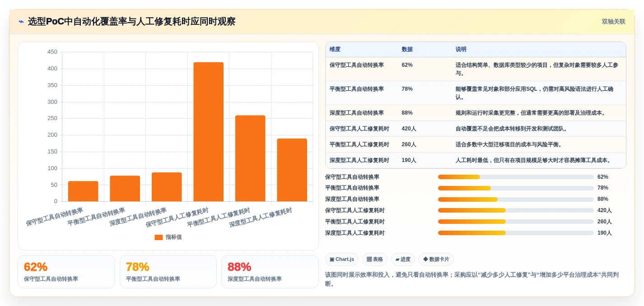Image resolution: width=644 pixels, height=306 pixels.
Task: Select table row cell 保守型工具自动转换率
Action: [357, 65]
